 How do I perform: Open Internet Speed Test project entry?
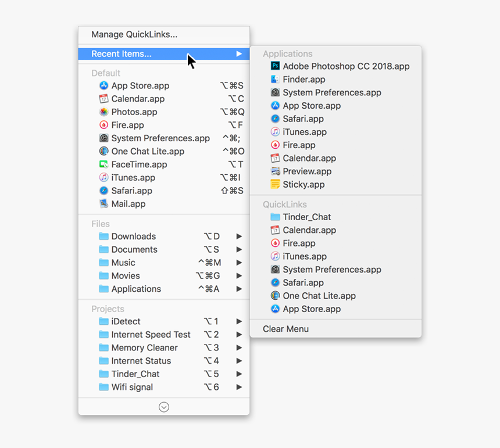(x=151, y=335)
